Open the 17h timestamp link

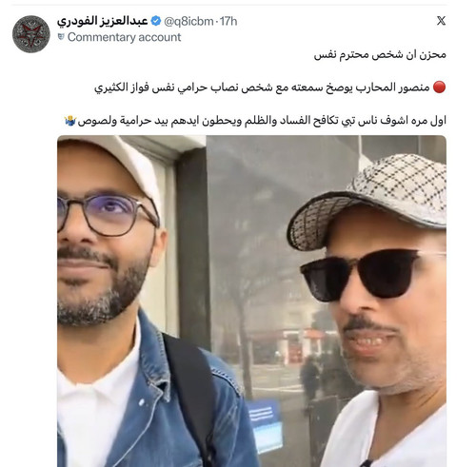tap(228, 21)
